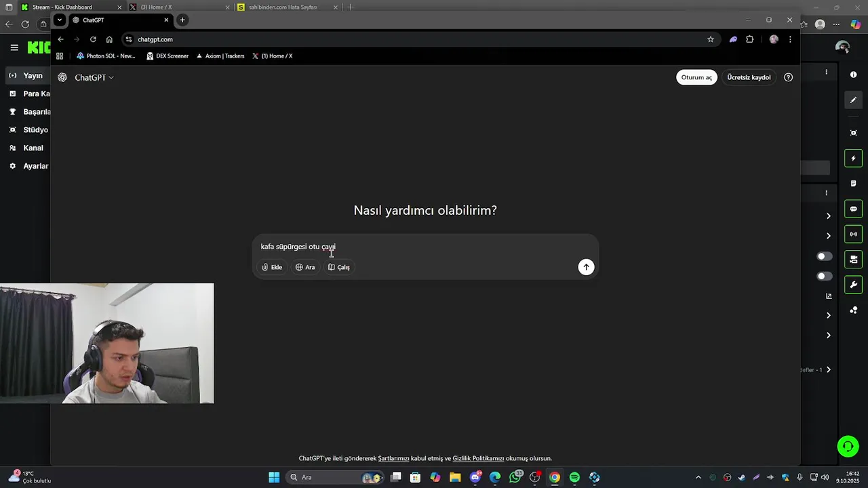Switch to Stream - Kick Dashboard tab
868x488 pixels.
69,7
